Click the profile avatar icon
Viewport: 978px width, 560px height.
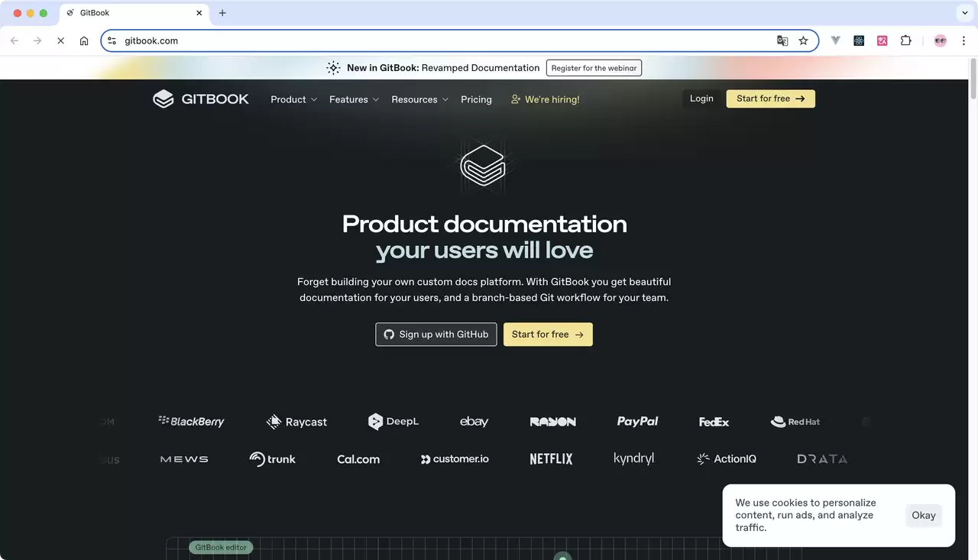(941, 40)
